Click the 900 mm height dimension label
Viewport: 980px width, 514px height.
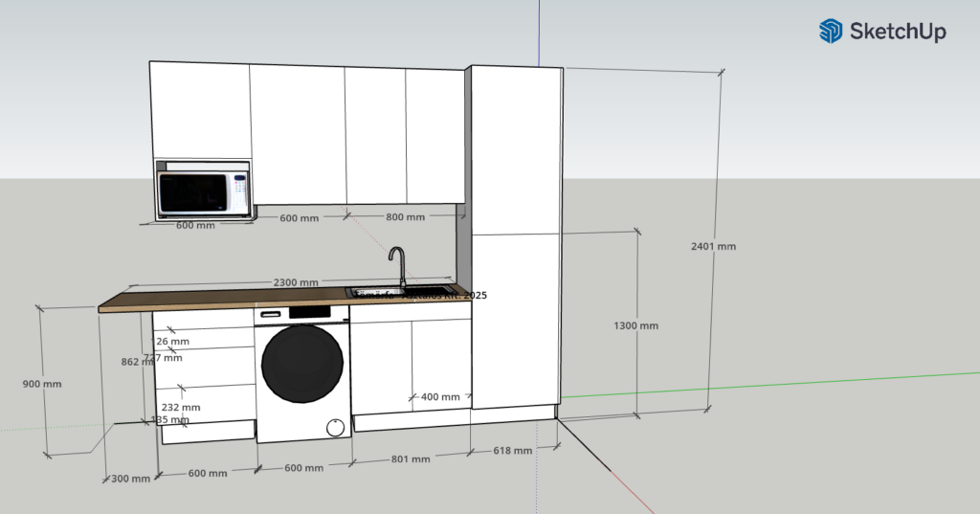pyautogui.click(x=42, y=384)
